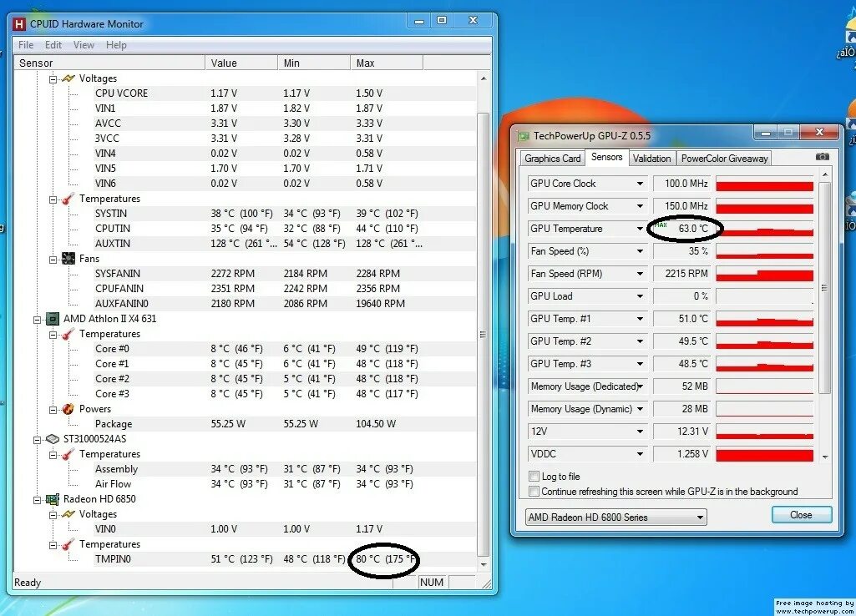Open the GPU Core Clock sensor dropdown
Screen dimensions: 856x616
pos(640,184)
